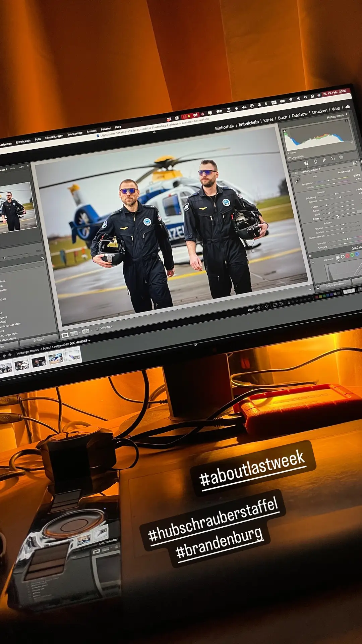Open the Einstellungen menu
Image resolution: width=362 pixels, height=644 pixels.
point(54,137)
